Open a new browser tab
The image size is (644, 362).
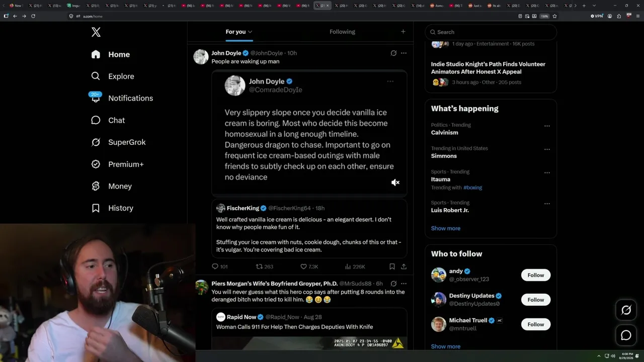[x=584, y=6]
